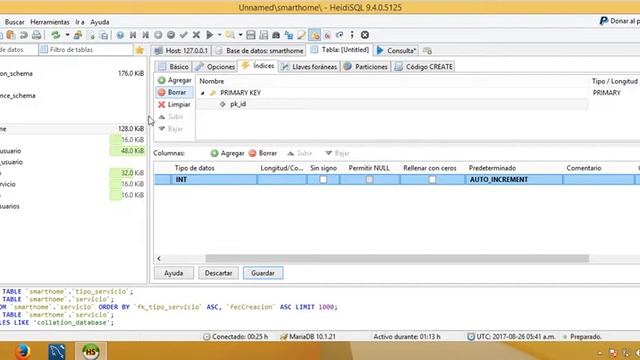Click Agregar in the Columnas toolbar
Screen dimensions: 640x360
(227, 153)
